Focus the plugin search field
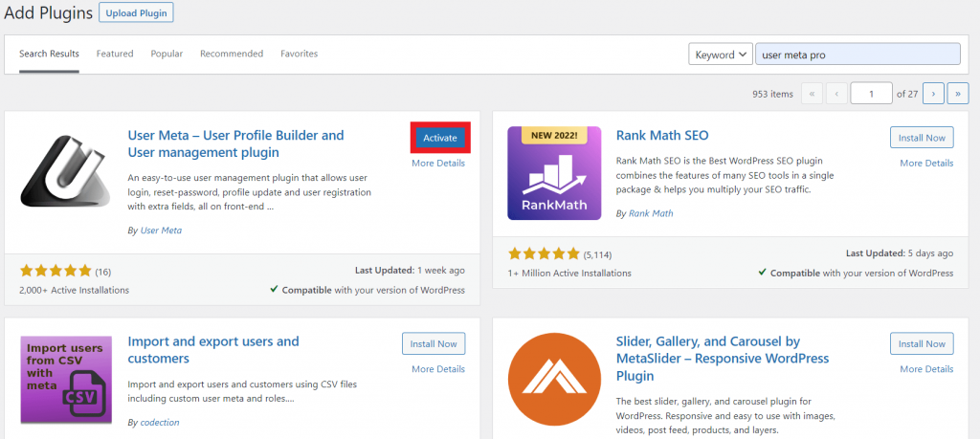The image size is (980, 439). (857, 55)
